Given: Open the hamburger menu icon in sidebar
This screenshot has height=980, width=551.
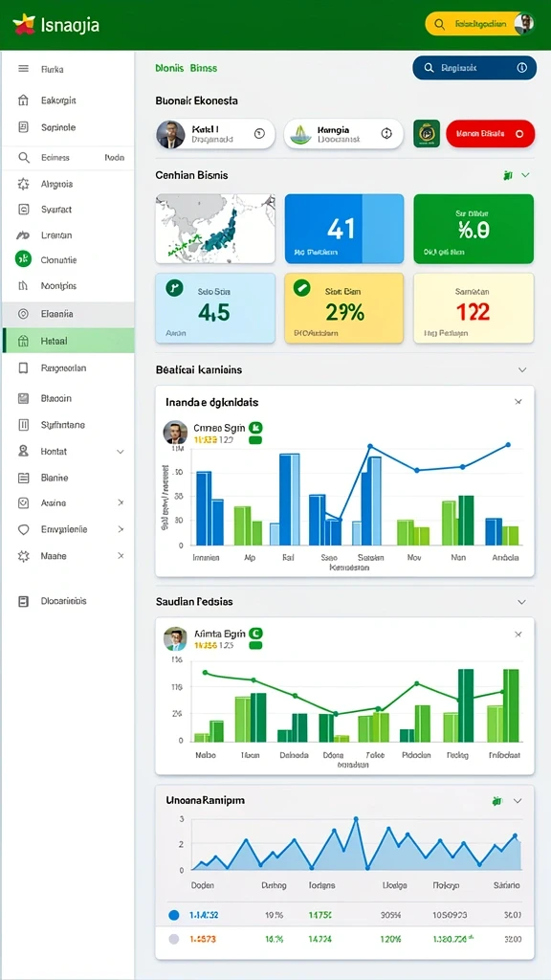Looking at the screenshot, I should pyautogui.click(x=24, y=69).
